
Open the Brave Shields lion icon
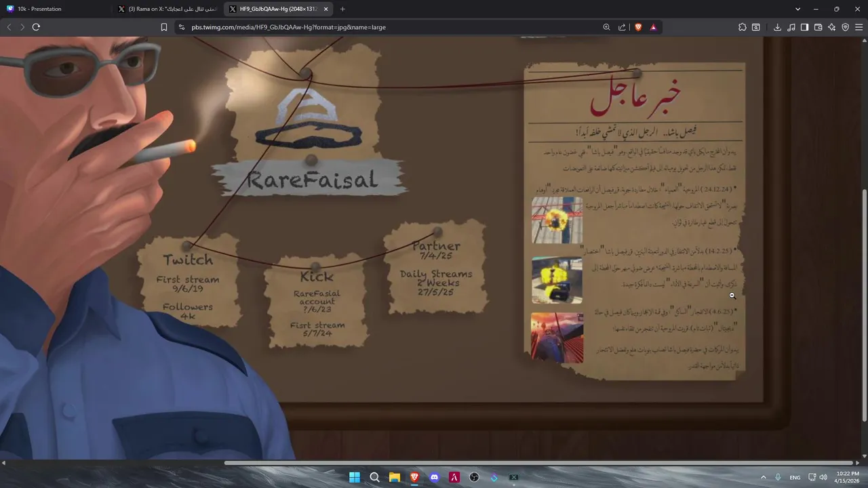point(638,27)
